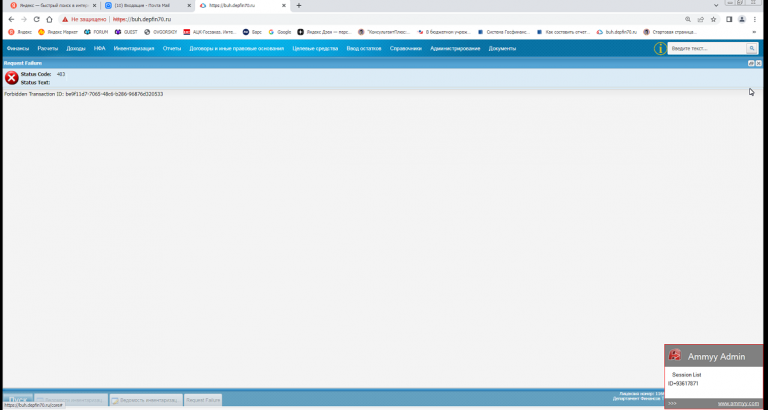Click the search magnifier button beside text field
The width and height of the screenshot is (768, 410).
751,48
